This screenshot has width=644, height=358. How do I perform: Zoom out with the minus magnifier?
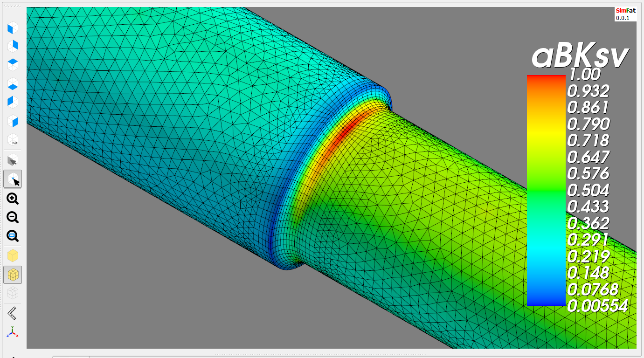[x=13, y=217]
